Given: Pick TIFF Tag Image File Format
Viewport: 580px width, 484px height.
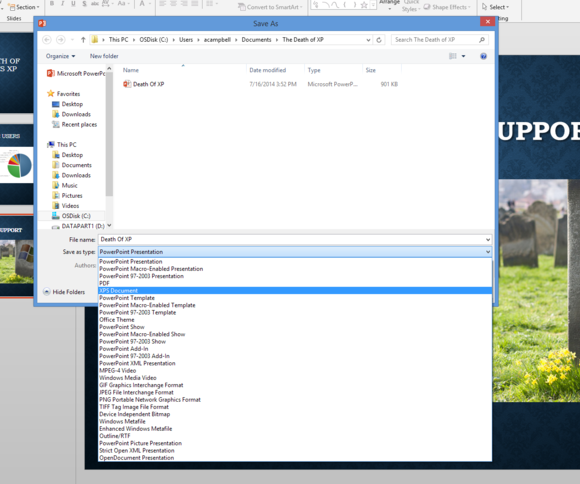Looking at the screenshot, I should click(x=295, y=407).
